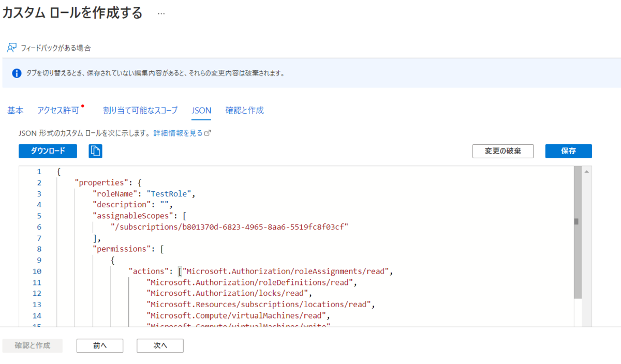
Task: Open the ellipsis menu next to the page title
Action: [161, 14]
